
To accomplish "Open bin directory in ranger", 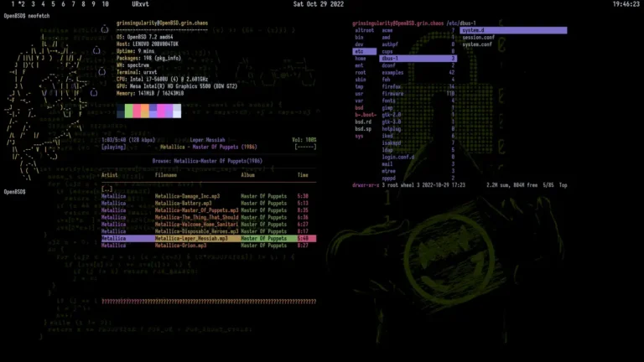I will click(x=359, y=38).
